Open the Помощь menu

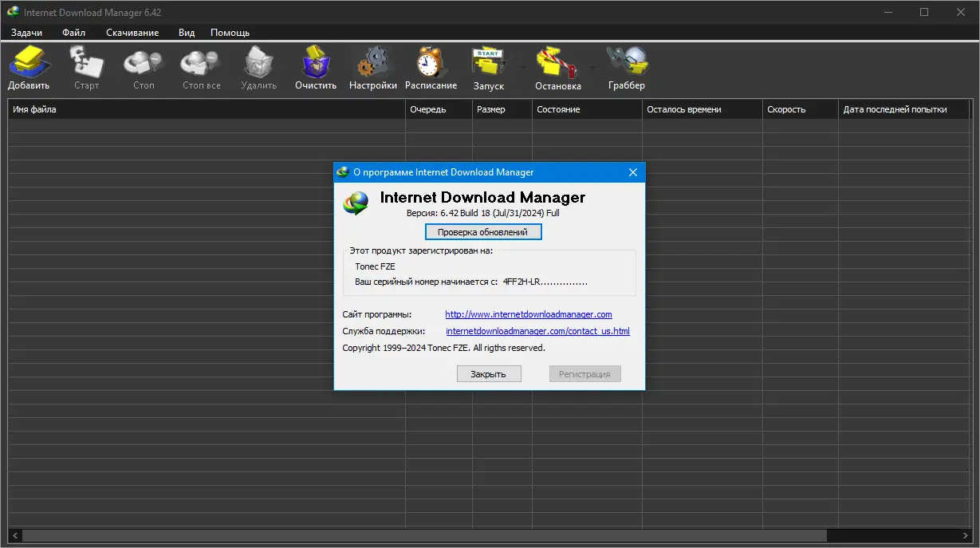pyautogui.click(x=228, y=32)
